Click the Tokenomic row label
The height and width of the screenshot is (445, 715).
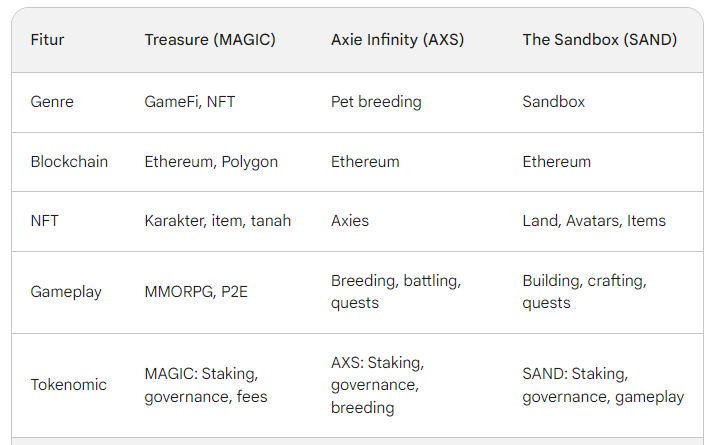pos(68,385)
